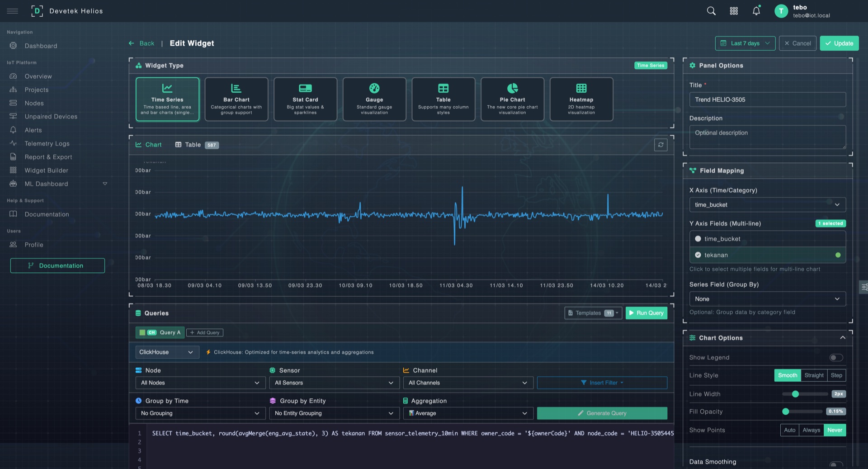Open the apps grid icon in the header

[733, 10]
